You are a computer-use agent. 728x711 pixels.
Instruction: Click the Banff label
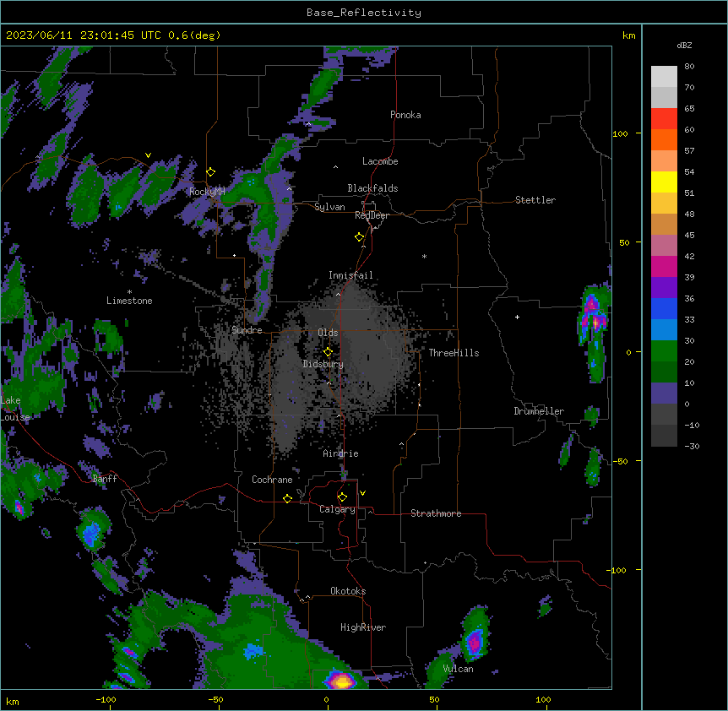(105, 479)
